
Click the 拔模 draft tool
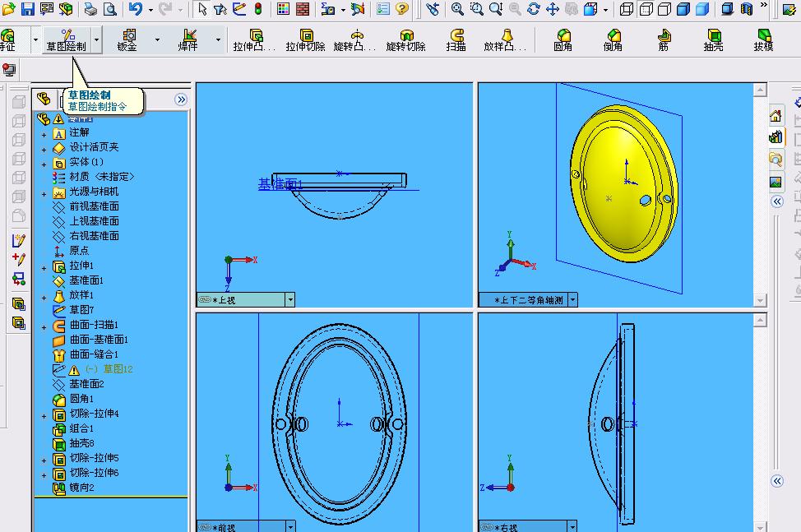click(764, 40)
